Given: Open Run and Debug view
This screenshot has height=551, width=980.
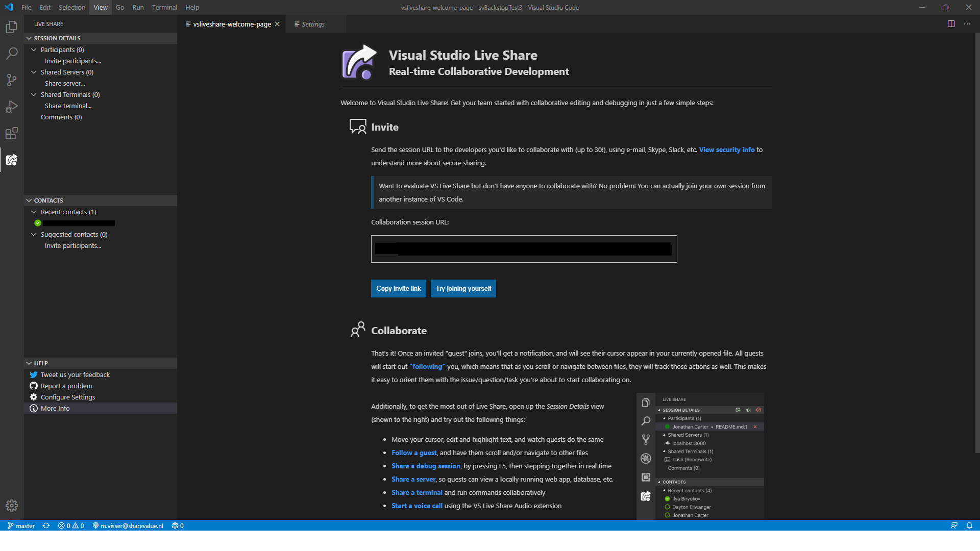Looking at the screenshot, I should 12,107.
